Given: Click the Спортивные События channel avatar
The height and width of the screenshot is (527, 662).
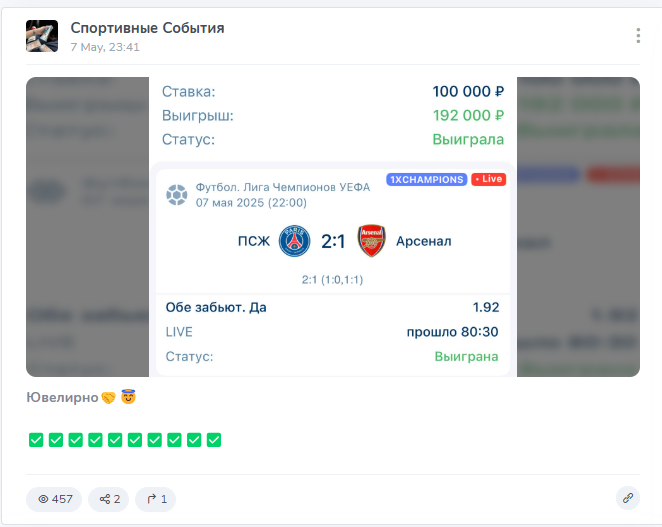Looking at the screenshot, I should pos(42,36).
